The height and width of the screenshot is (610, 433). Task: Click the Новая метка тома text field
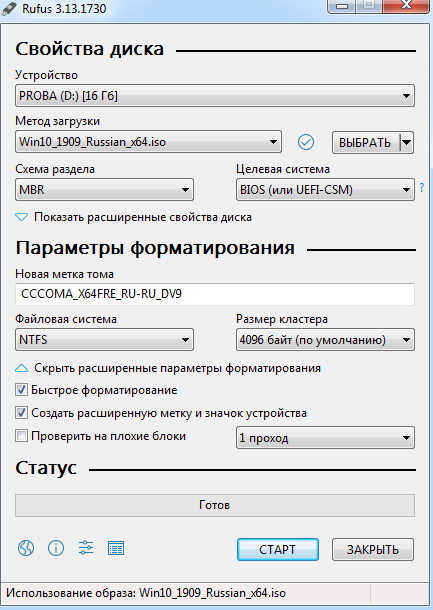[215, 294]
